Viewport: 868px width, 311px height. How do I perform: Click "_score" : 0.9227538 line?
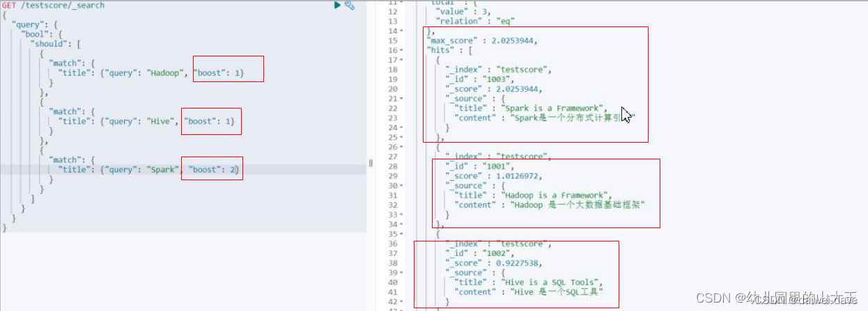[494, 264]
